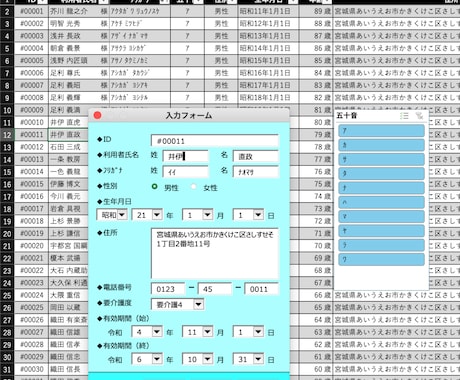
Task: Click the 住所 address text area
Action: 215,253
